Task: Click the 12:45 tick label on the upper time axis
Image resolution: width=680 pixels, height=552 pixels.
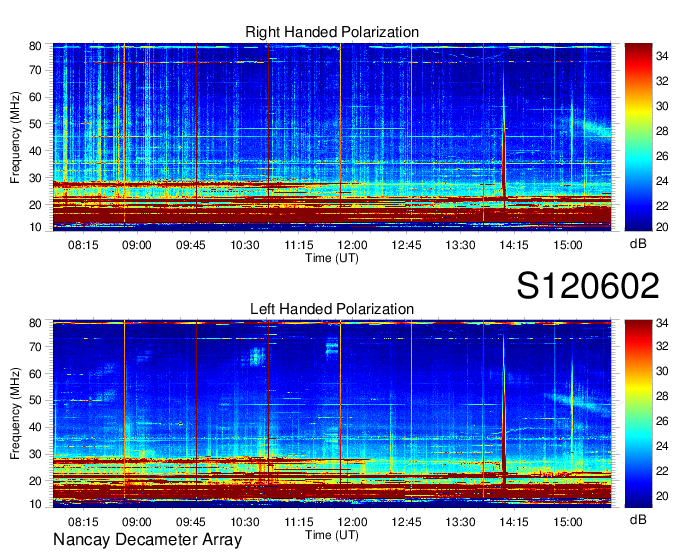Action: click(x=406, y=245)
